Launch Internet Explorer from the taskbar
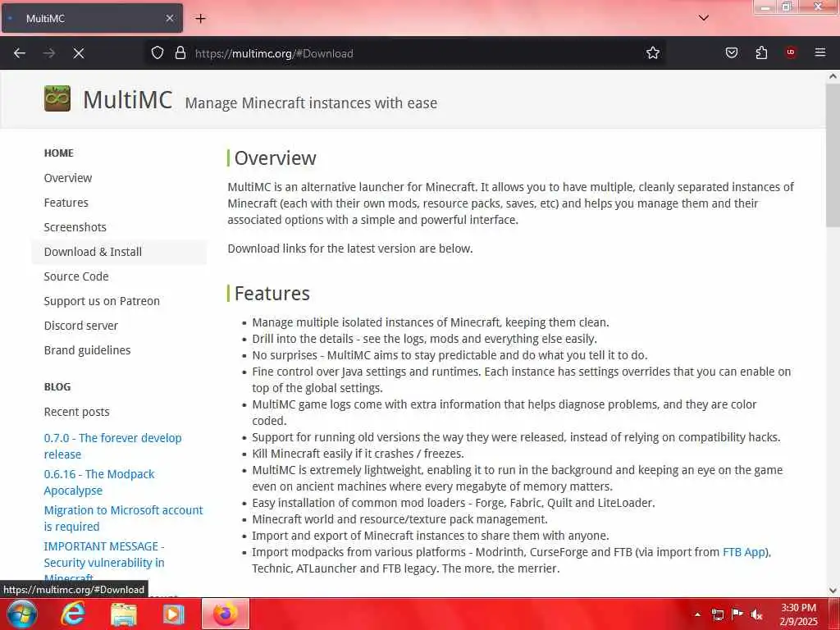This screenshot has width=840, height=630. (x=73, y=614)
